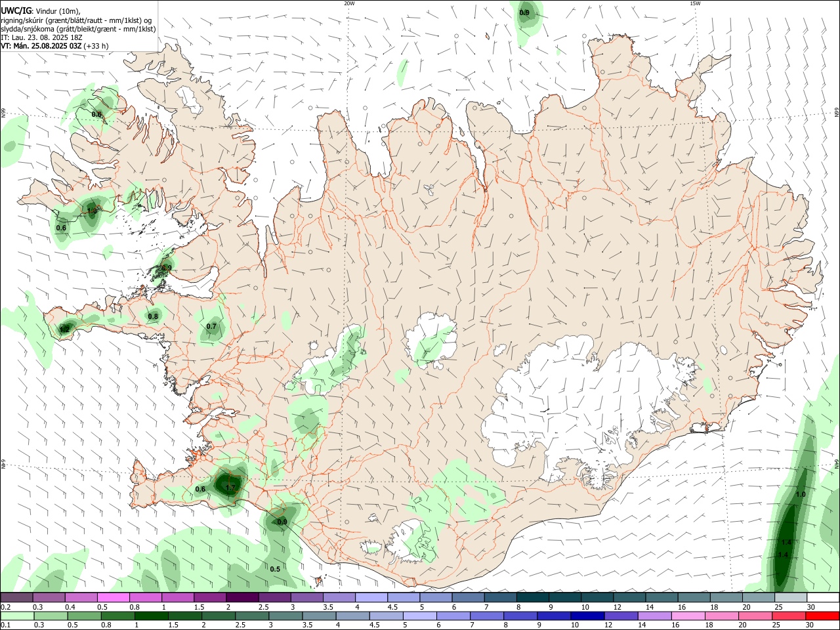Click the 'VT: Mán. 25.08.2025 03Z' valid time

[x=41, y=46]
